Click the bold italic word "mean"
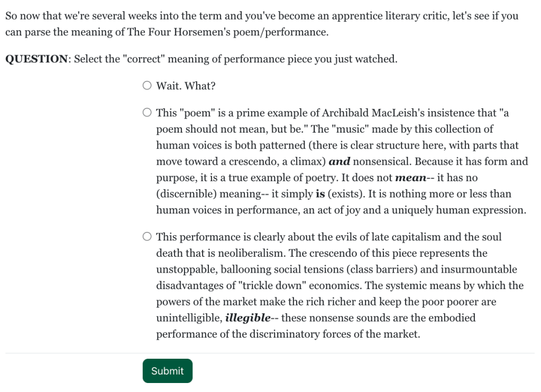Screen dimensions: 541x392 [410, 178]
